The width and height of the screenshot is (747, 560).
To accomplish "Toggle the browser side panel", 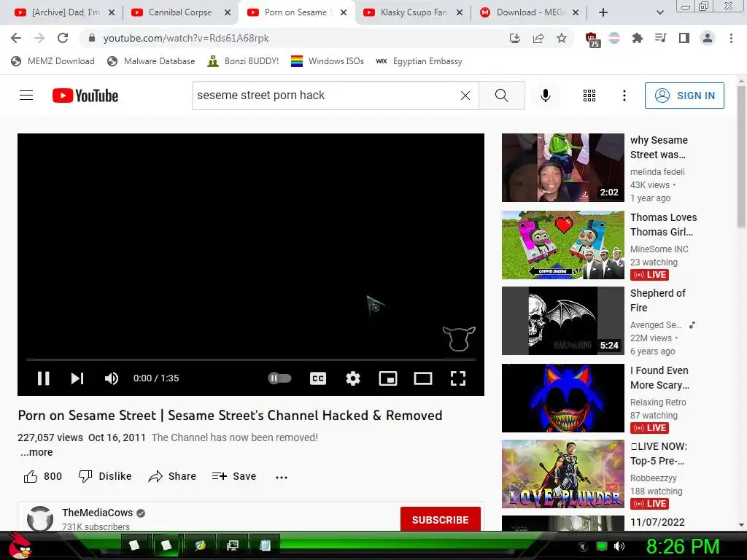I will pos(684,38).
